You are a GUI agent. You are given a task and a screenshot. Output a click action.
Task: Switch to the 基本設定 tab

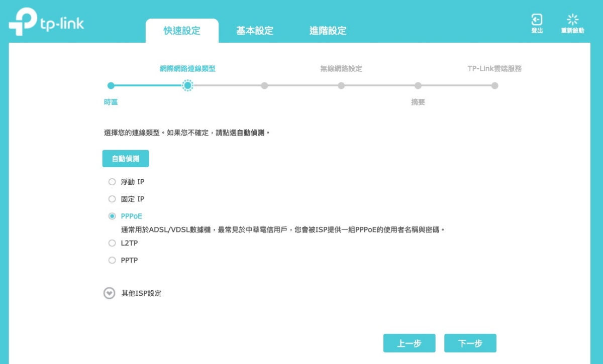(255, 31)
